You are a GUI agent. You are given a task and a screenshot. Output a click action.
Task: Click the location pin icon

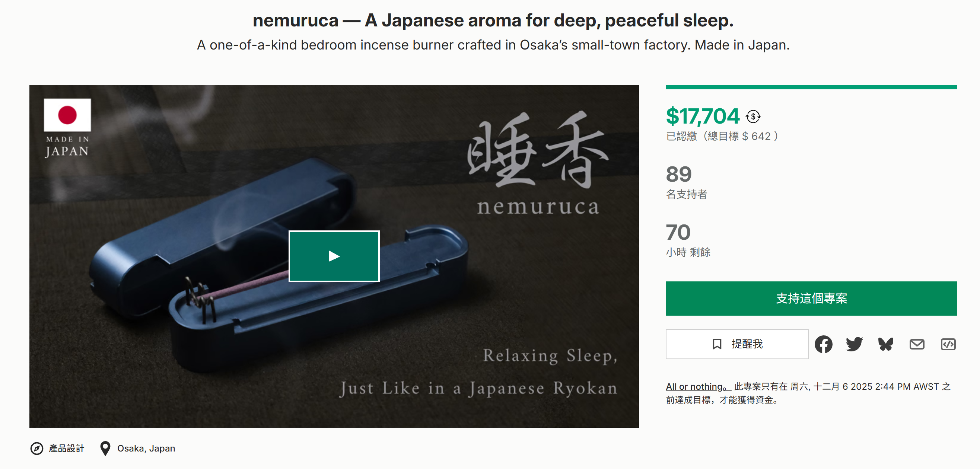click(x=105, y=449)
